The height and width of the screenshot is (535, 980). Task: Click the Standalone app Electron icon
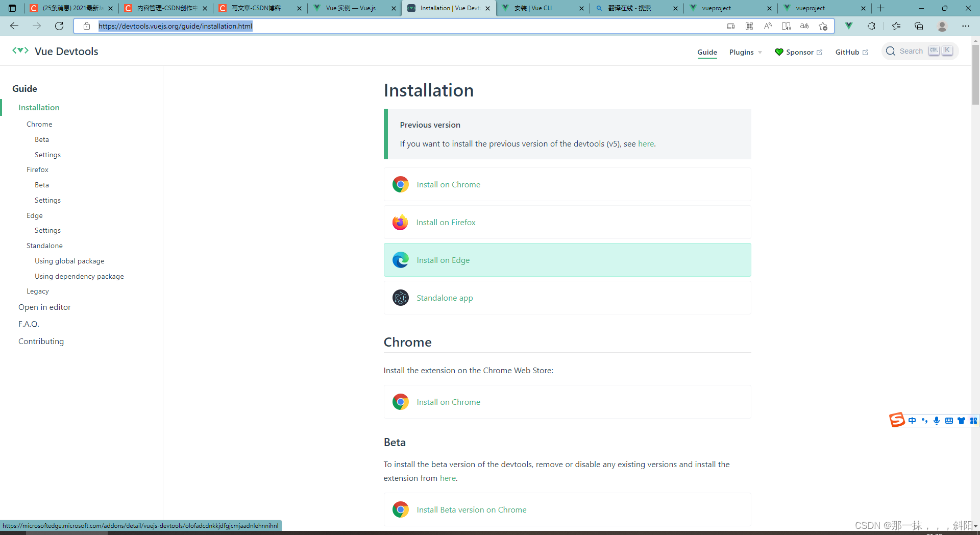[400, 298]
